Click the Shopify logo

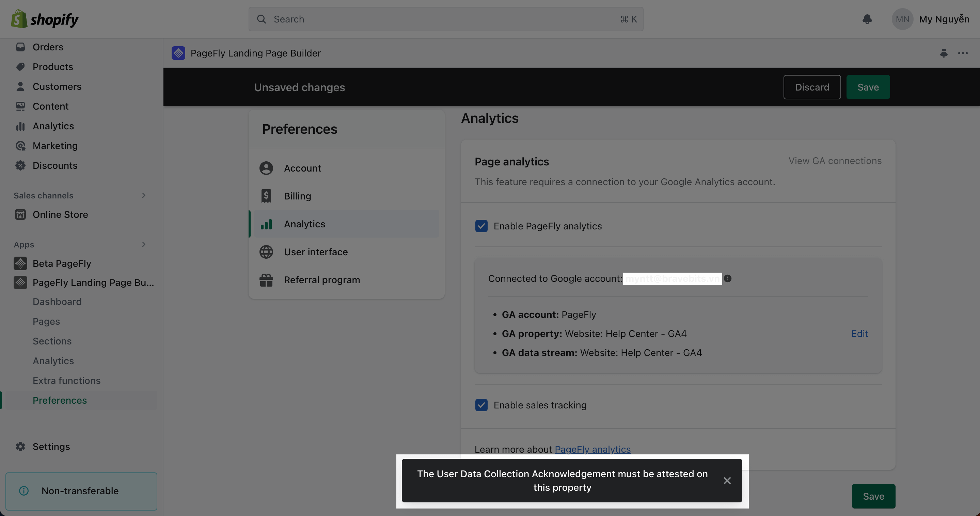45,19
